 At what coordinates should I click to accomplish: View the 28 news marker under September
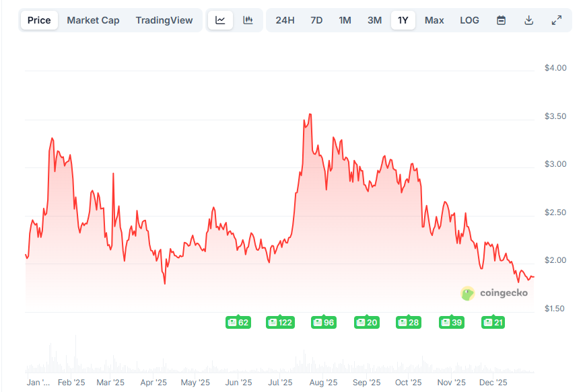[408, 322]
